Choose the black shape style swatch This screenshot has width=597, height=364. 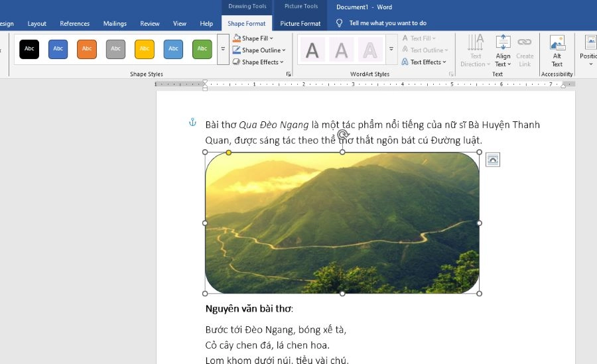click(x=29, y=49)
